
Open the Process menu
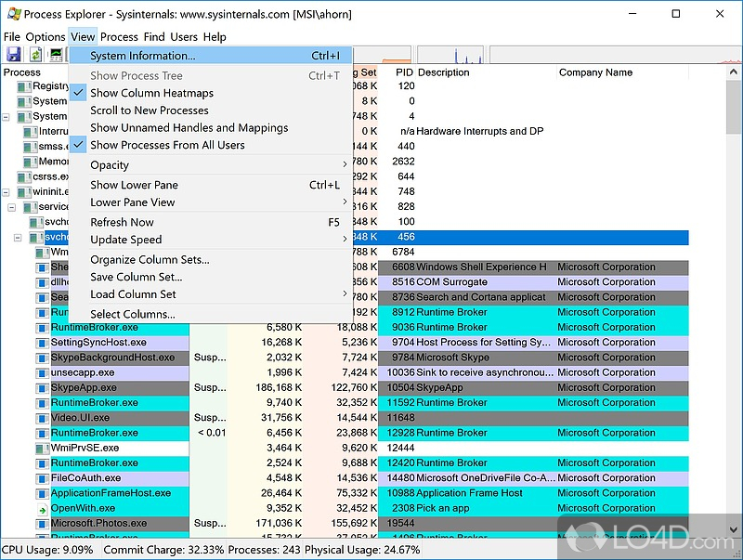coord(119,37)
